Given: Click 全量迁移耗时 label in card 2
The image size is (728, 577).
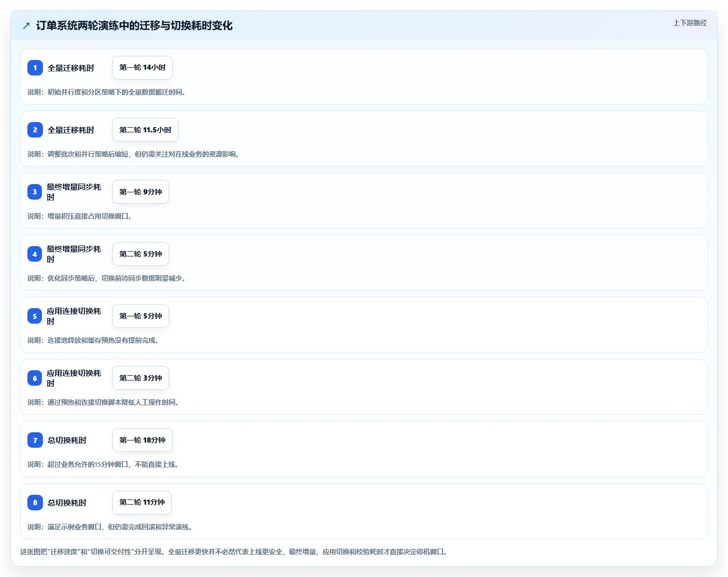Looking at the screenshot, I should (71, 130).
